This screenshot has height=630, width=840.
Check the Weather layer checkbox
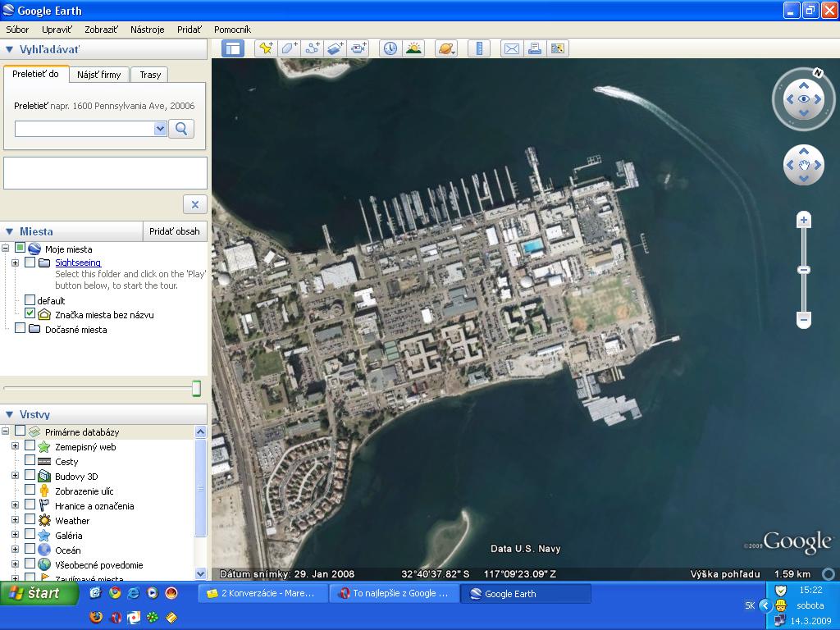pyautogui.click(x=30, y=520)
